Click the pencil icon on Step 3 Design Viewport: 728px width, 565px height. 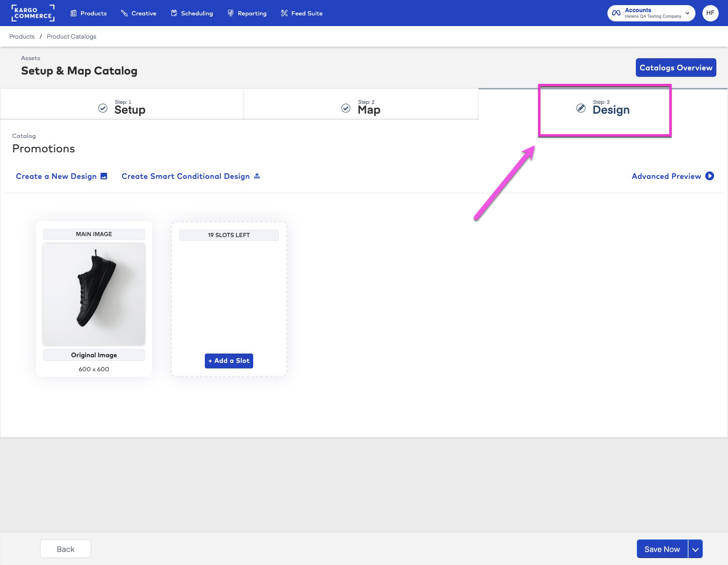pos(580,108)
